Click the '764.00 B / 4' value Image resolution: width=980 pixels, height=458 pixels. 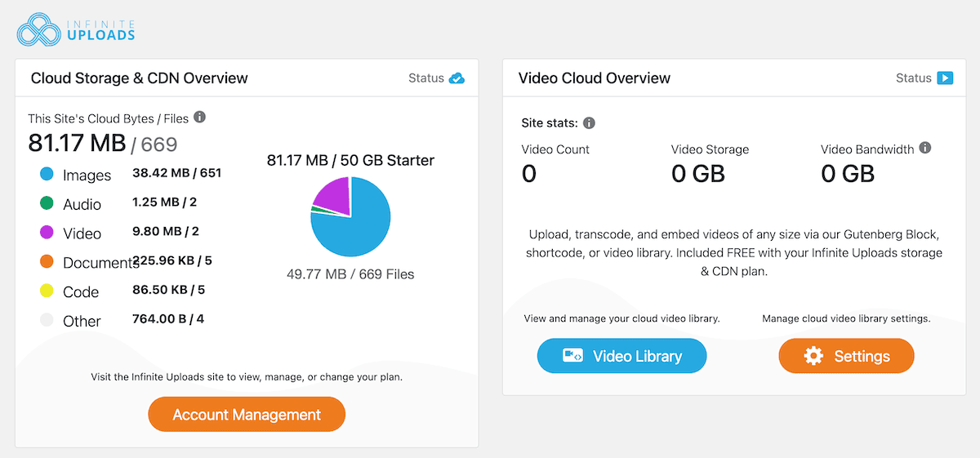tap(168, 318)
